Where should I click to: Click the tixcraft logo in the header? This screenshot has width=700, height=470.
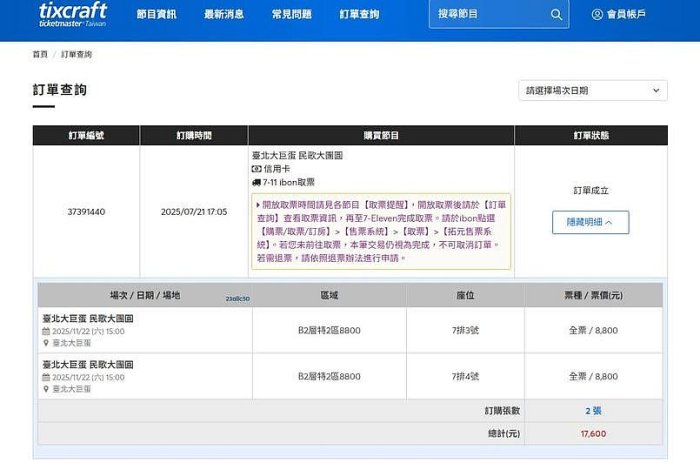[72, 14]
